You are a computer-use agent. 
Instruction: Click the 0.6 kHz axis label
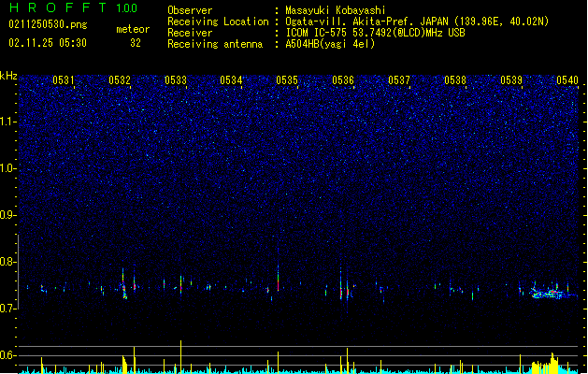click(x=8, y=355)
